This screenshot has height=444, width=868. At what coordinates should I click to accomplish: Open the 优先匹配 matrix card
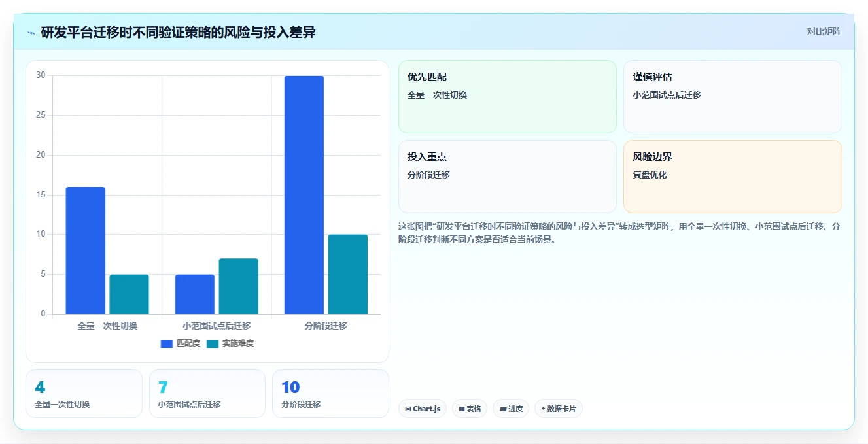tap(508, 97)
